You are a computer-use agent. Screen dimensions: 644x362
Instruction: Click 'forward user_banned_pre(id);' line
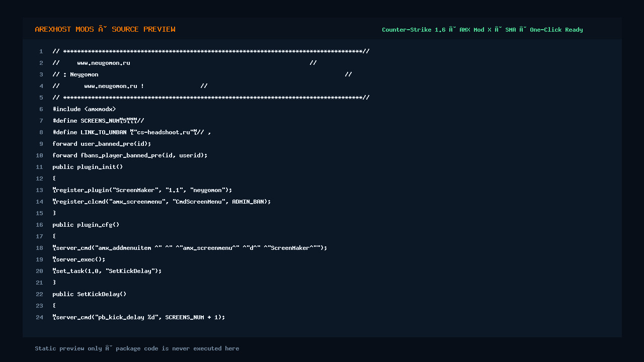tap(102, 144)
